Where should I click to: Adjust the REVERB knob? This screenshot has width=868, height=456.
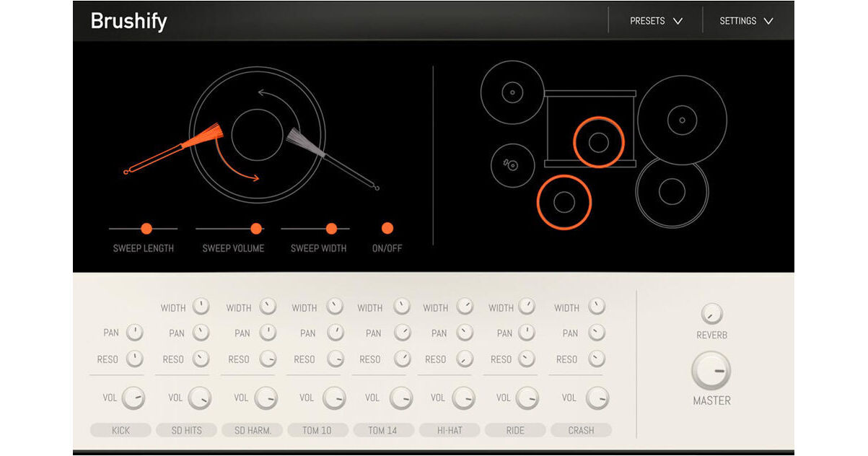[711, 314]
